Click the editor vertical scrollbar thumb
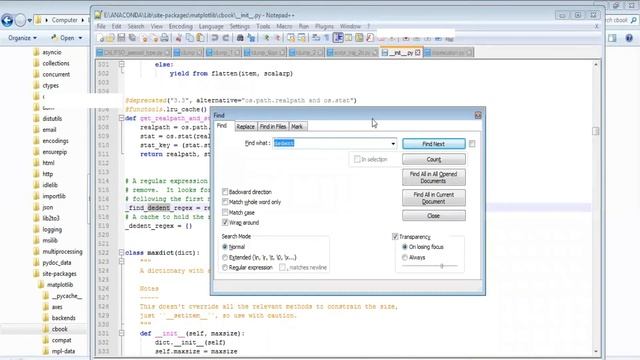The width and height of the screenshot is (640, 360). [x=596, y=131]
